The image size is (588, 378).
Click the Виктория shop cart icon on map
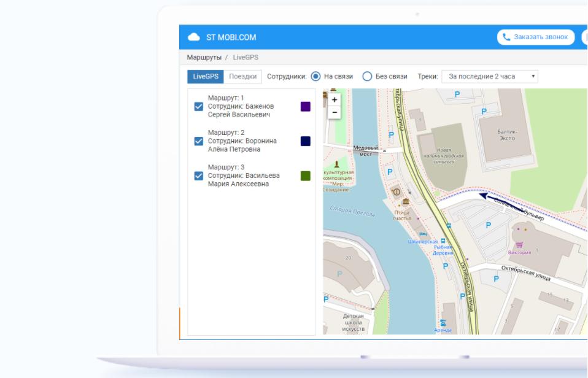(519, 245)
